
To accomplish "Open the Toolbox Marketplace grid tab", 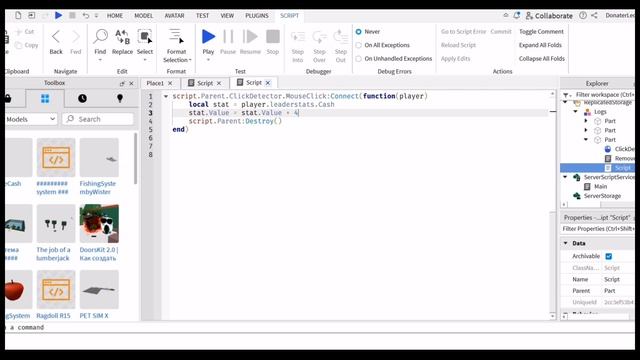I will click(45, 98).
